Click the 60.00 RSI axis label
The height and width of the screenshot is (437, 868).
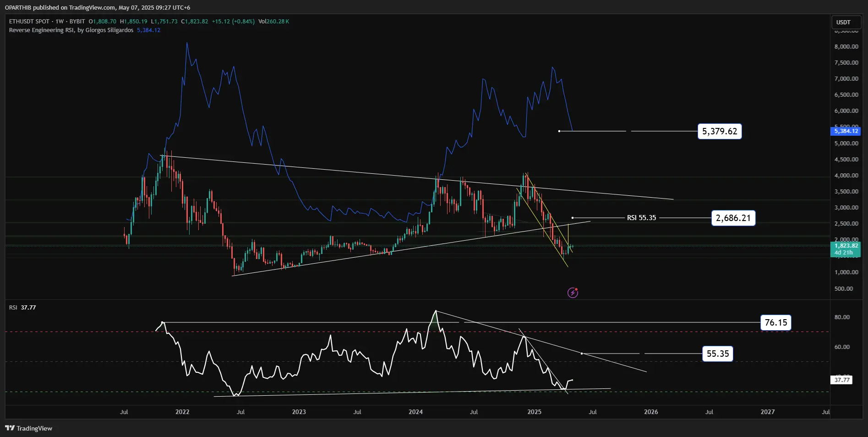click(842, 347)
